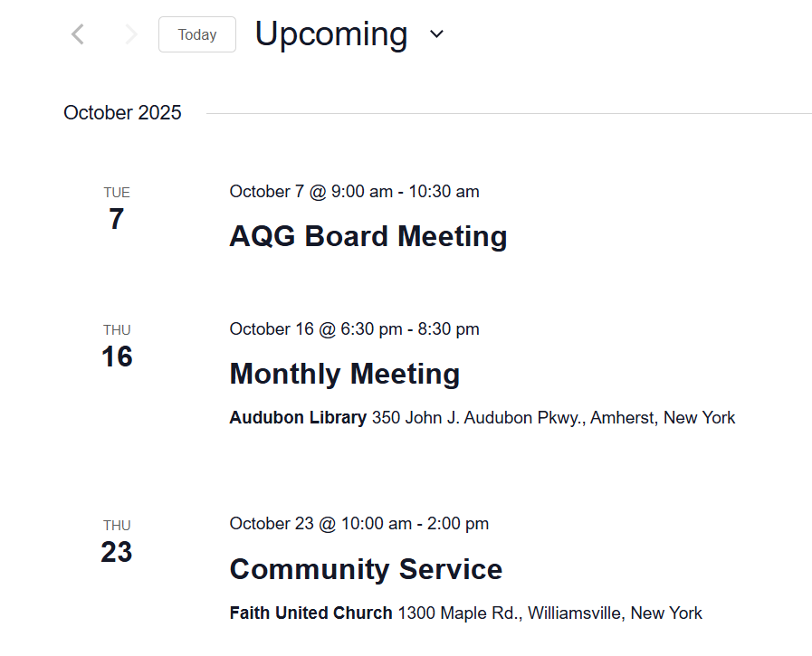Click the Upcoming heading text
Viewport: 812px width, 656px height.
pyautogui.click(x=330, y=34)
